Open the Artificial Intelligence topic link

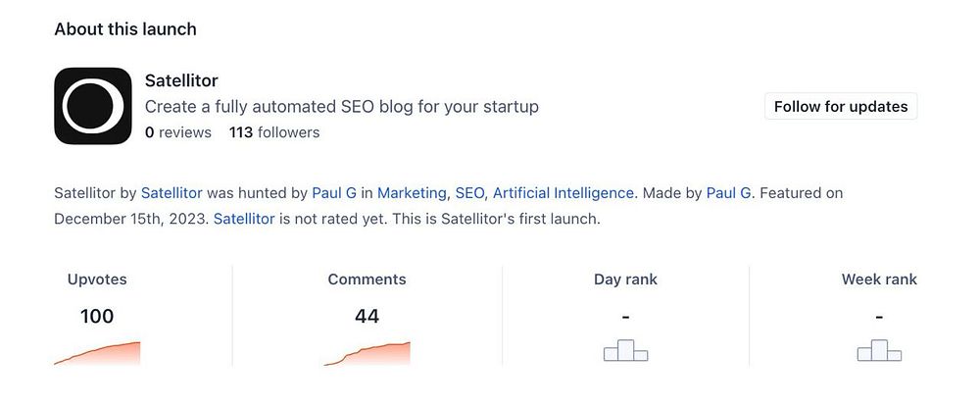pos(563,193)
